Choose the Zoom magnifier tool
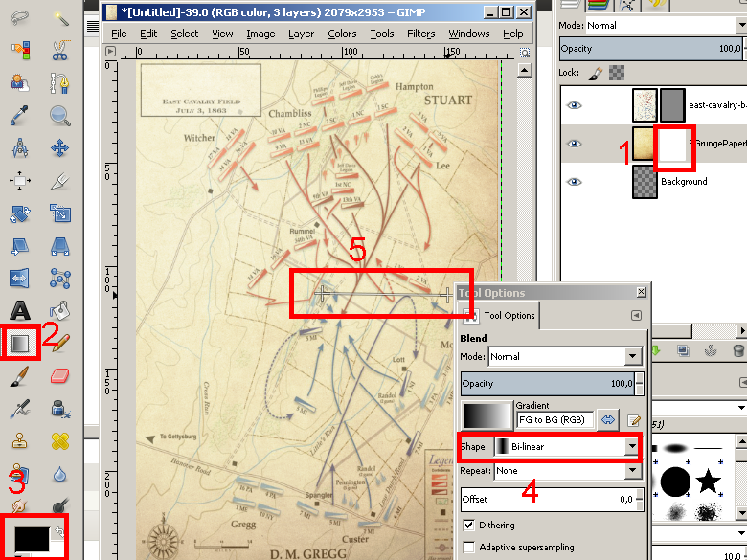Viewport: 747px width, 560px height. click(59, 116)
